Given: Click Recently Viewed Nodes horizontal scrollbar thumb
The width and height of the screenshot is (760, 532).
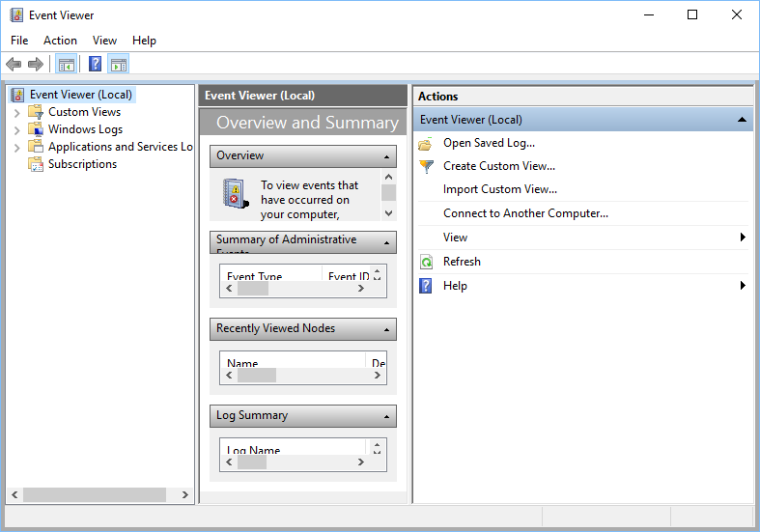Looking at the screenshot, I should pyautogui.click(x=257, y=375).
